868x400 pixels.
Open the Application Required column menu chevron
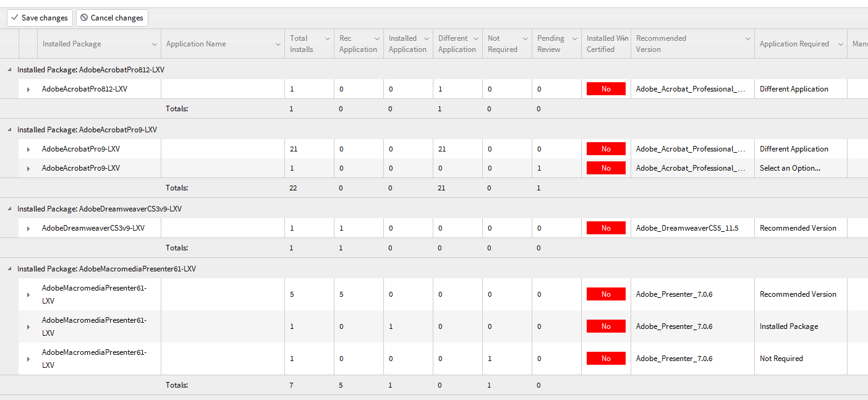tap(840, 44)
